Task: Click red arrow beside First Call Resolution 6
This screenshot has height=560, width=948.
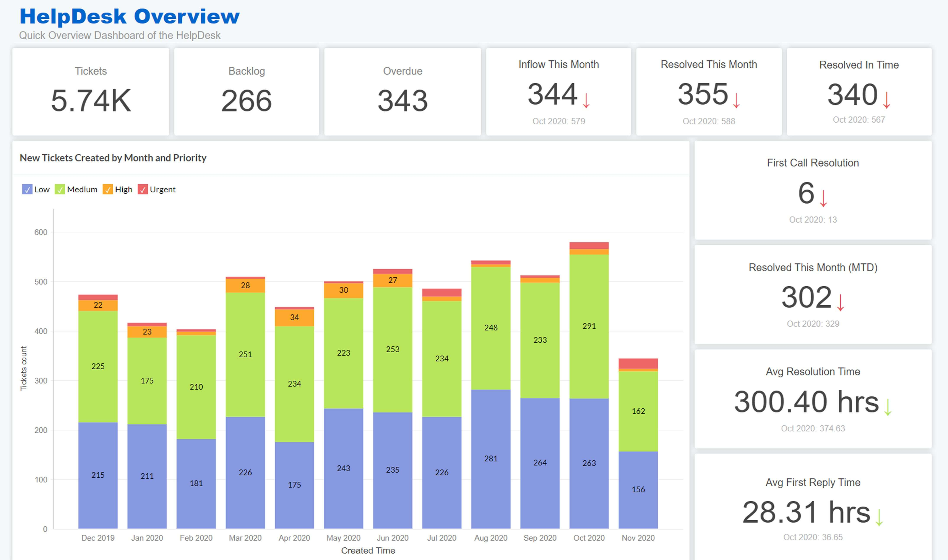Action: point(823,199)
